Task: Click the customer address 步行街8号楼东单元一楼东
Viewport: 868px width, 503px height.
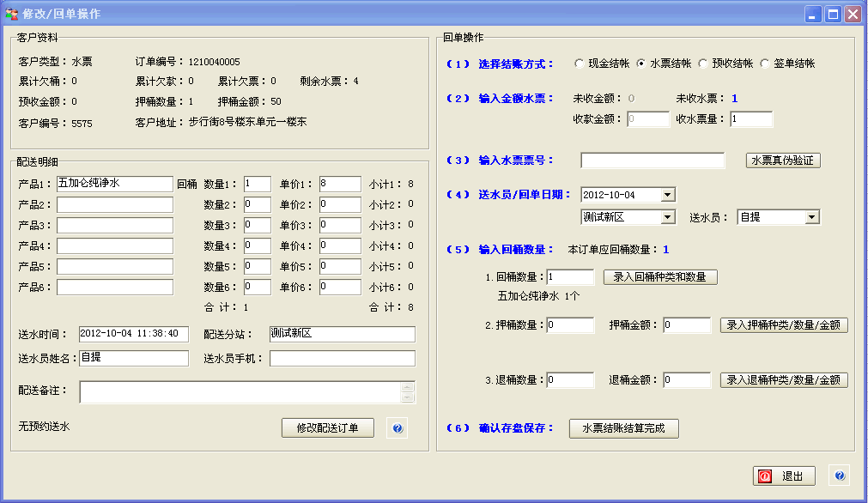Action: coord(247,122)
